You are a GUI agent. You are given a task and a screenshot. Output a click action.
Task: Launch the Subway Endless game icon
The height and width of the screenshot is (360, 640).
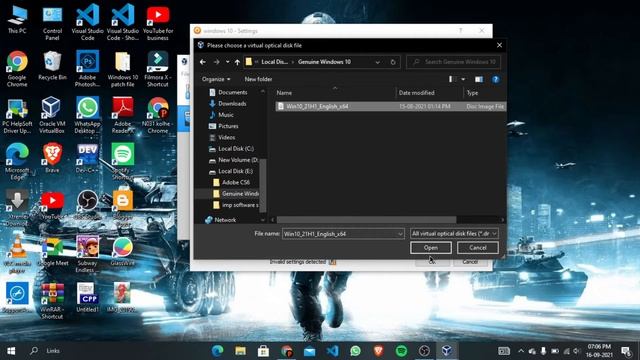coord(87,255)
